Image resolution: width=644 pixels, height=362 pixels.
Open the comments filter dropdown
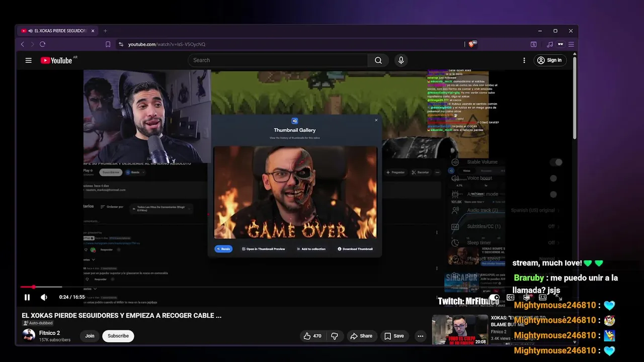point(161,208)
